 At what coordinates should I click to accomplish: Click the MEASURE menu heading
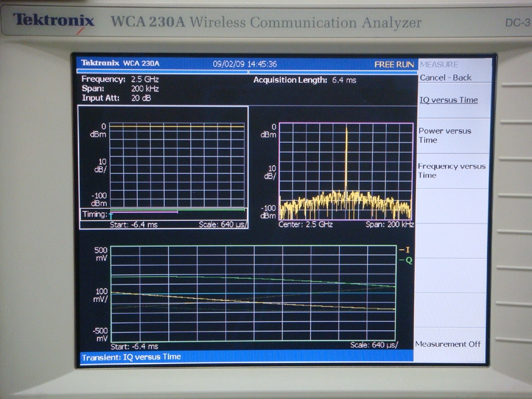click(x=439, y=64)
